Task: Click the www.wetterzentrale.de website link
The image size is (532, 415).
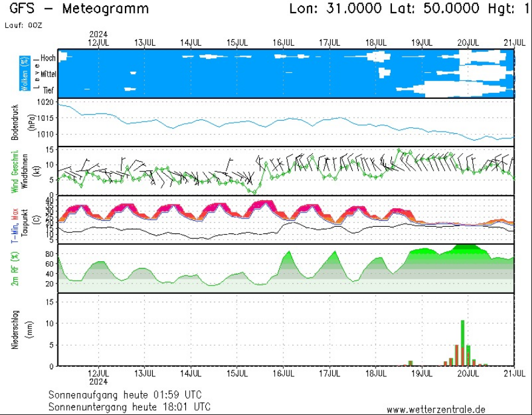Action: pyautogui.click(x=435, y=410)
